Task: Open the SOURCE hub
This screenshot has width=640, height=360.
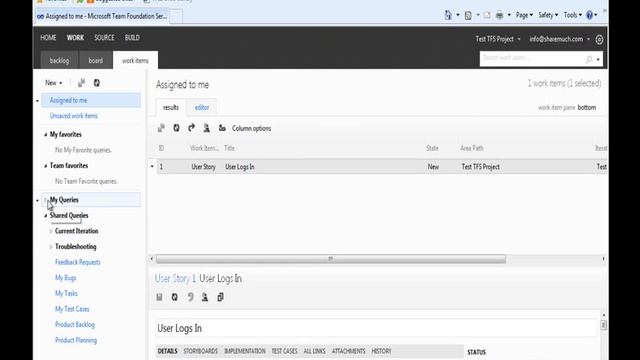Action: [104, 38]
